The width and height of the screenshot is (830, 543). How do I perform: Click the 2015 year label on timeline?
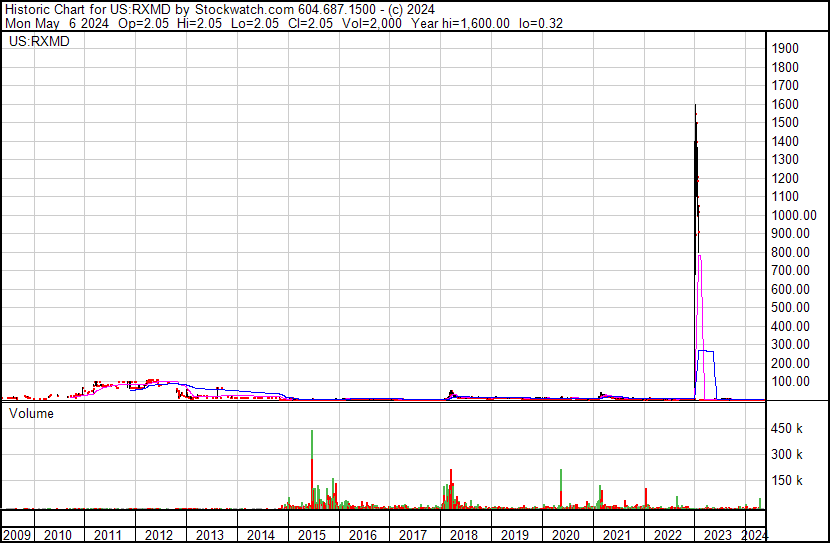[x=312, y=535]
